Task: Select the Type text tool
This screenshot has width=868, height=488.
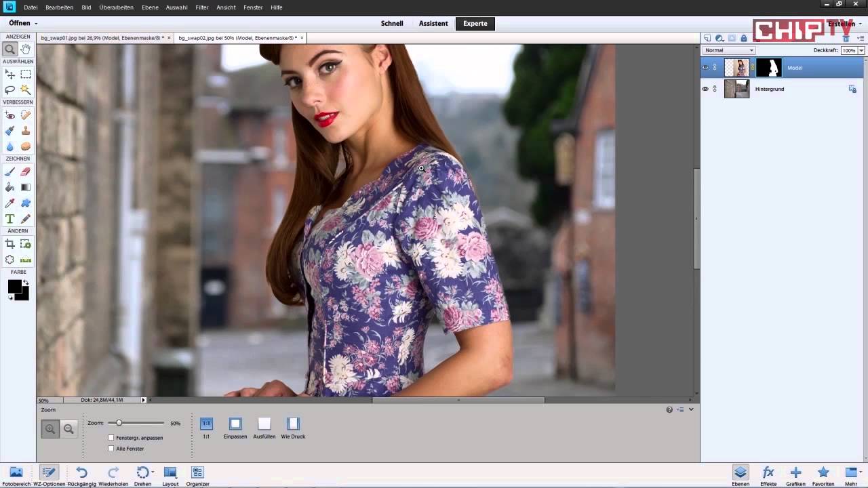Action: tap(10, 219)
